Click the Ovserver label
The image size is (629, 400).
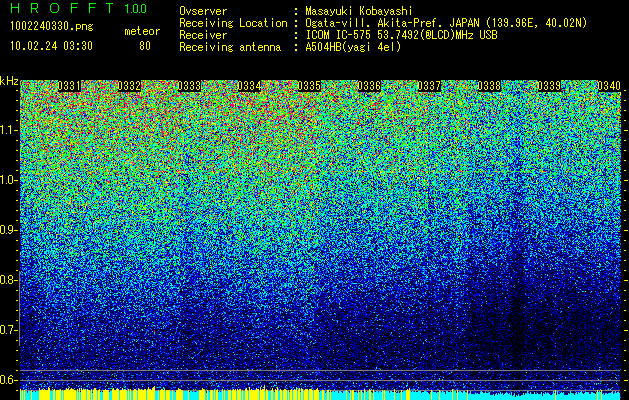pyautogui.click(x=203, y=11)
